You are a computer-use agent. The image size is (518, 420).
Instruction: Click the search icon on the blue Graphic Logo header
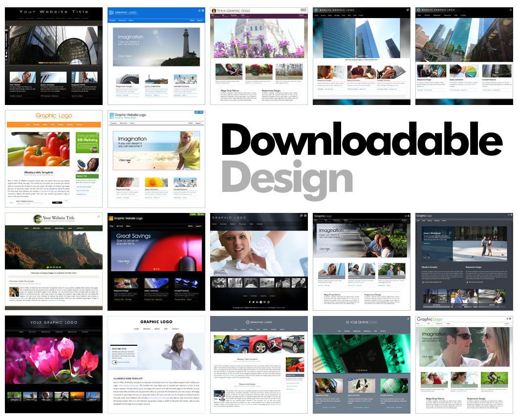(203, 10)
